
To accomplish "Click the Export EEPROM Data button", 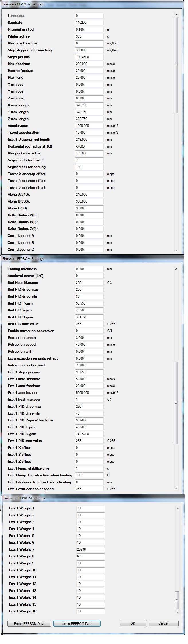I will (29, 623).
